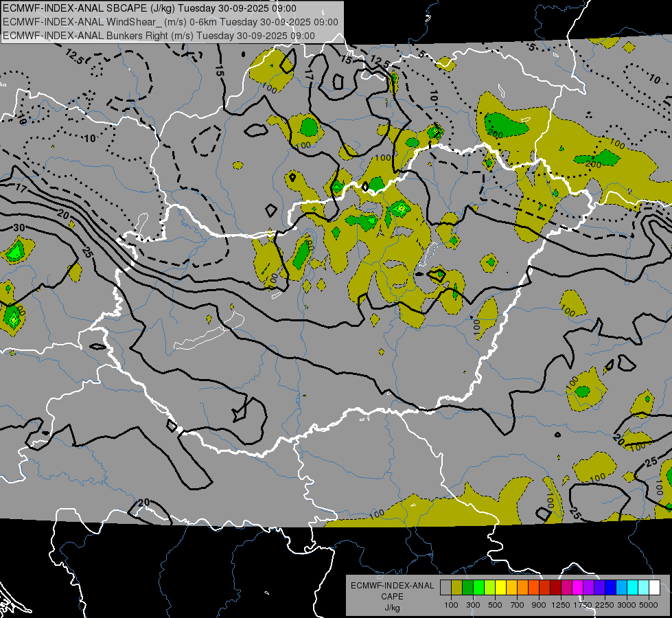Click the 5000 value on legend scale
672x618 pixels.
649,605
